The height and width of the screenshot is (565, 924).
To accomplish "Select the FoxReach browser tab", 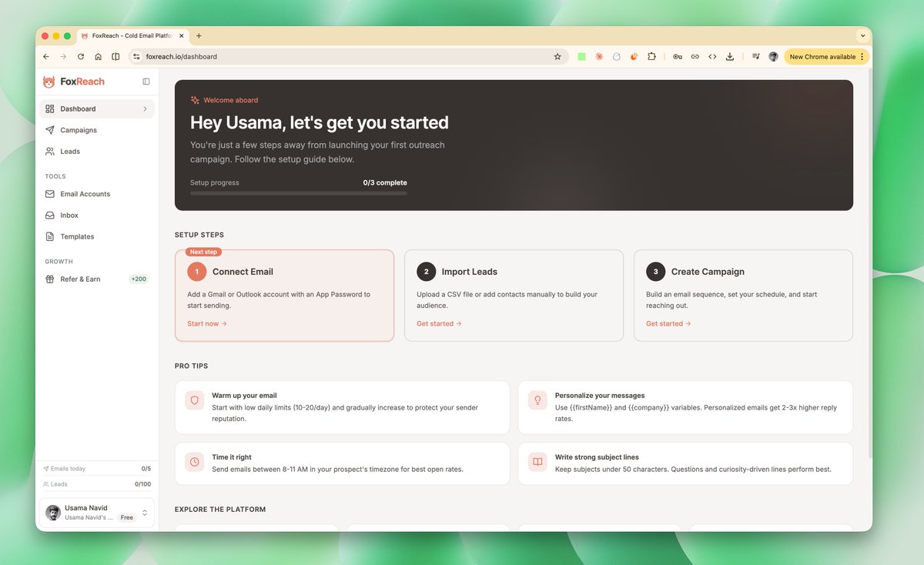I will (x=132, y=35).
